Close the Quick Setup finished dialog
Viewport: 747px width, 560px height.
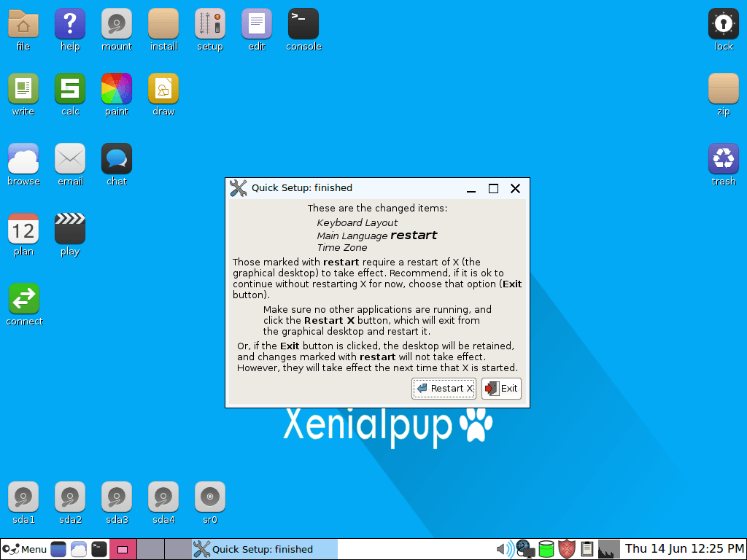(x=515, y=189)
